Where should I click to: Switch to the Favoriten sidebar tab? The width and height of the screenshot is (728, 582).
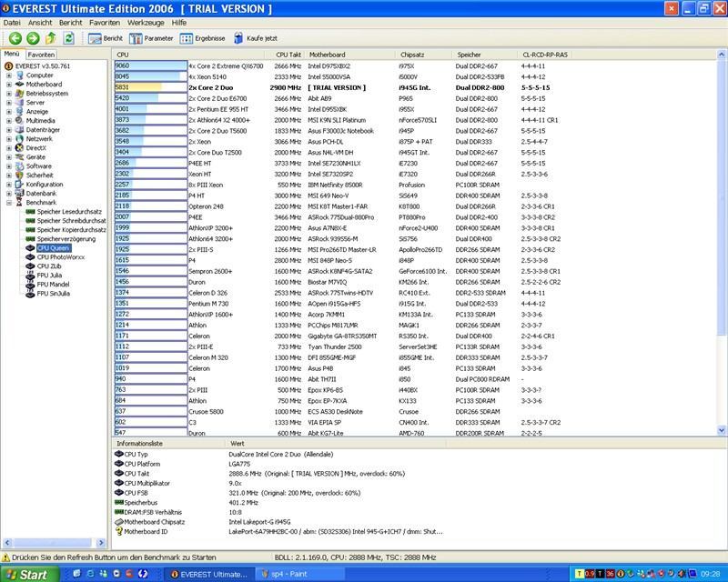tap(41, 55)
